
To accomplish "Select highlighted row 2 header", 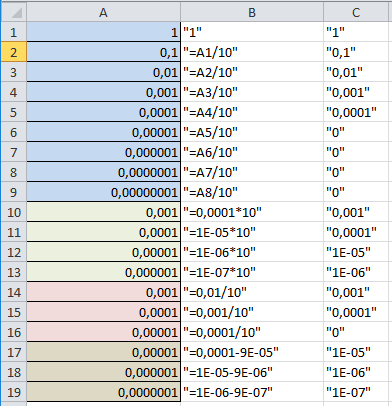I will pyautogui.click(x=14, y=52).
